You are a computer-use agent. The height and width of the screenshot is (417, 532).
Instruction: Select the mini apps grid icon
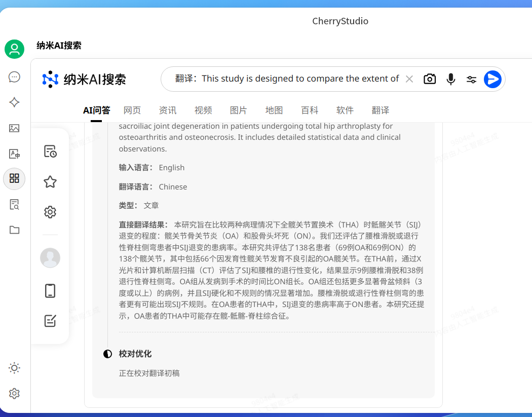[14, 178]
